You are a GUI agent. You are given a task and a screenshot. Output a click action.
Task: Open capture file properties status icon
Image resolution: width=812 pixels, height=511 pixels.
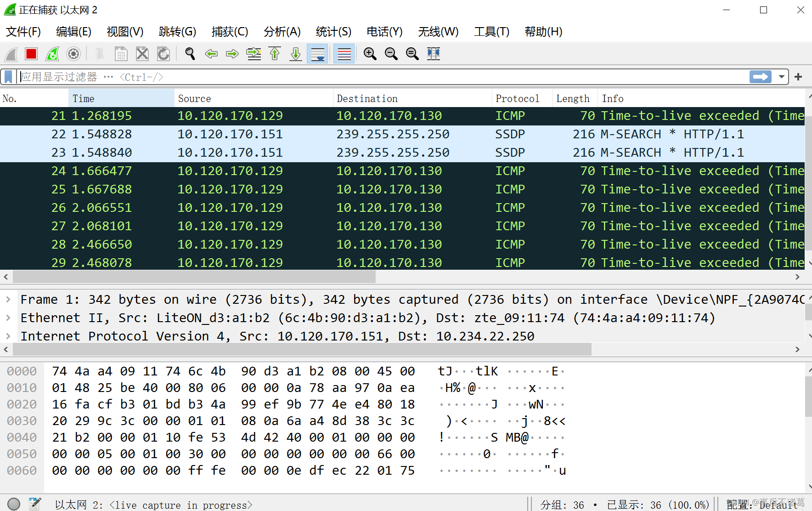point(35,504)
